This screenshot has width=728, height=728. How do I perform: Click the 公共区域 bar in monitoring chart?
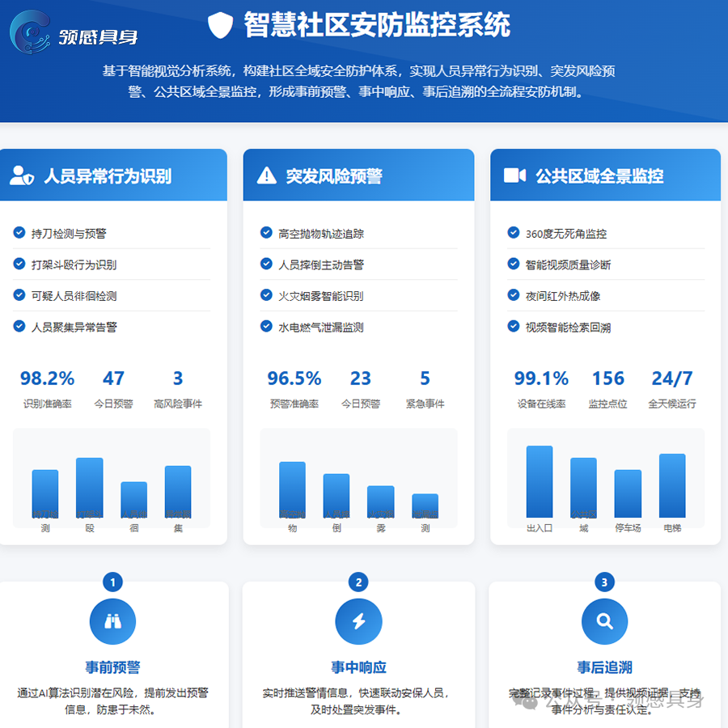[x=583, y=488]
